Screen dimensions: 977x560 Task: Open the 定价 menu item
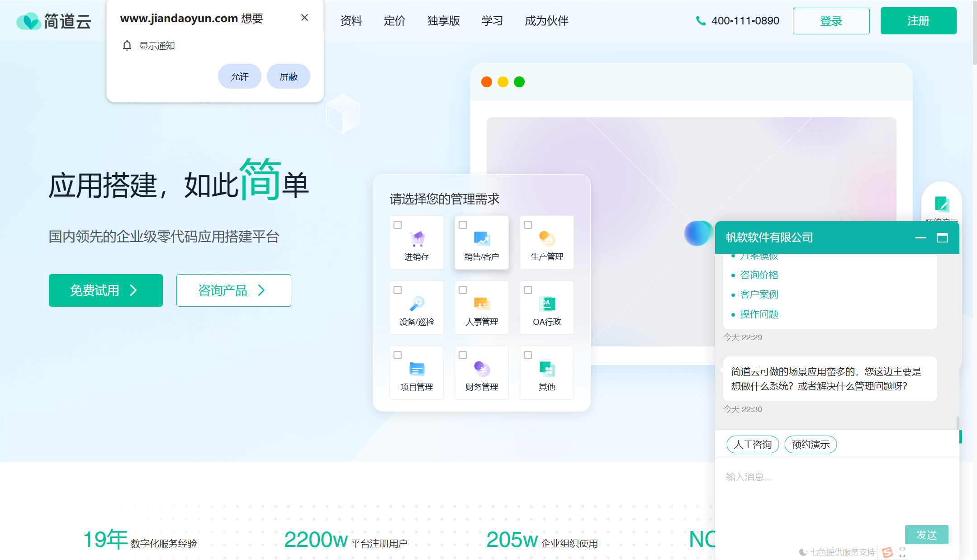coord(394,21)
